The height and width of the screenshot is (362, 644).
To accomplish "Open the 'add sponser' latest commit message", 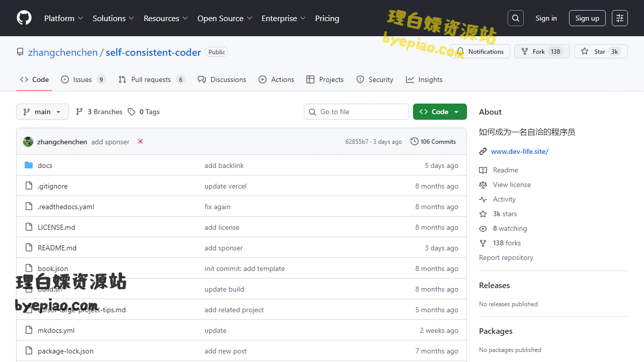I will pyautogui.click(x=110, y=142).
